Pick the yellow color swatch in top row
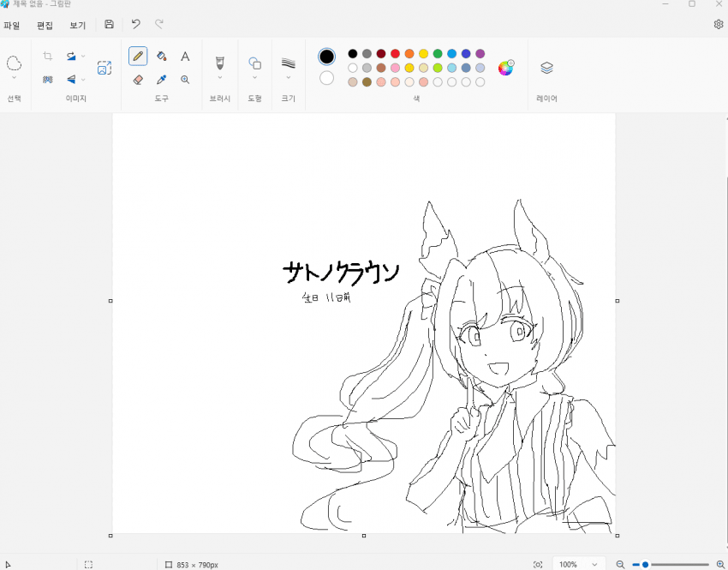The image size is (728, 570). [x=423, y=54]
